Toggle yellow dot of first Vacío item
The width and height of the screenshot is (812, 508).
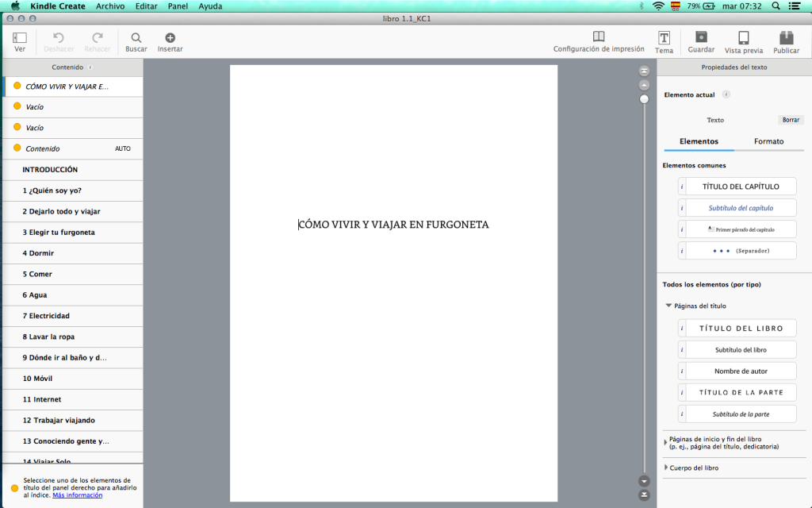pyautogui.click(x=17, y=106)
